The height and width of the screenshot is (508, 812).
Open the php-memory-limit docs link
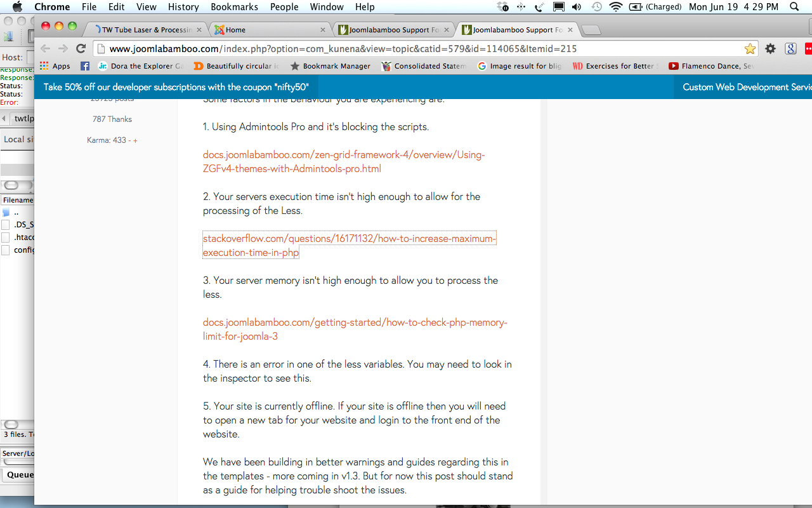point(355,330)
